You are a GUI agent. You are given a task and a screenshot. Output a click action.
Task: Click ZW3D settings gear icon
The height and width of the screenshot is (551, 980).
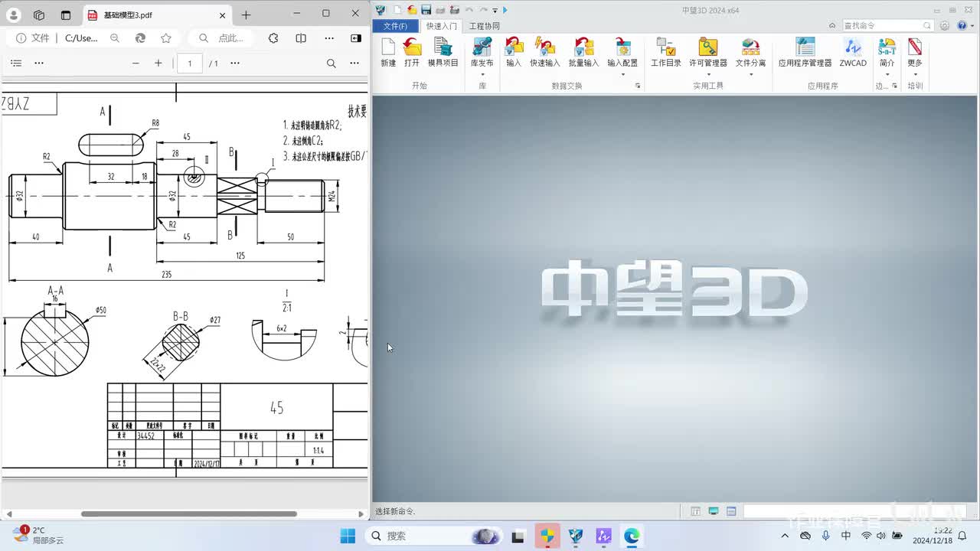[x=945, y=25]
